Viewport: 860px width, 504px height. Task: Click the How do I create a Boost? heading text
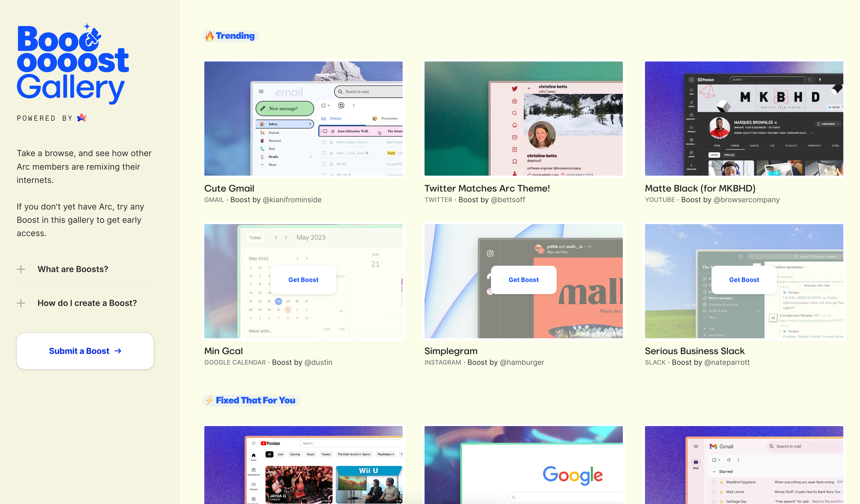(87, 303)
